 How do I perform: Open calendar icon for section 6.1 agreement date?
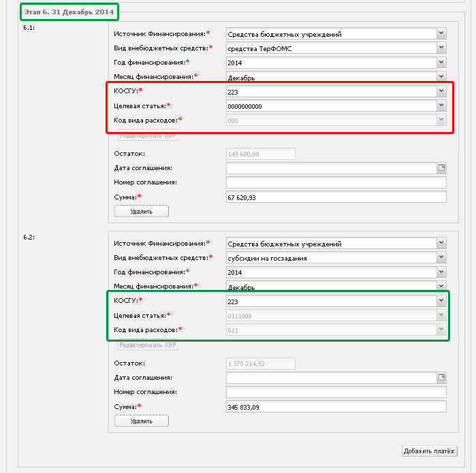pyautogui.click(x=441, y=168)
